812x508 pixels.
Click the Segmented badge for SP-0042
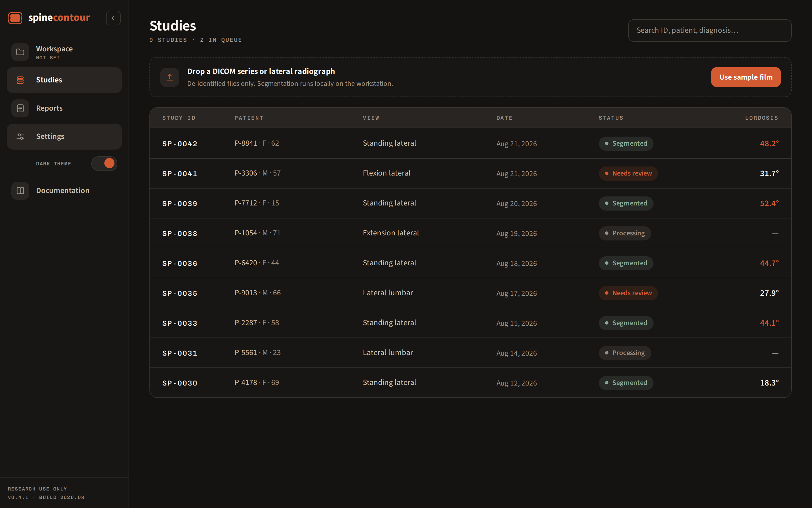[626, 143]
